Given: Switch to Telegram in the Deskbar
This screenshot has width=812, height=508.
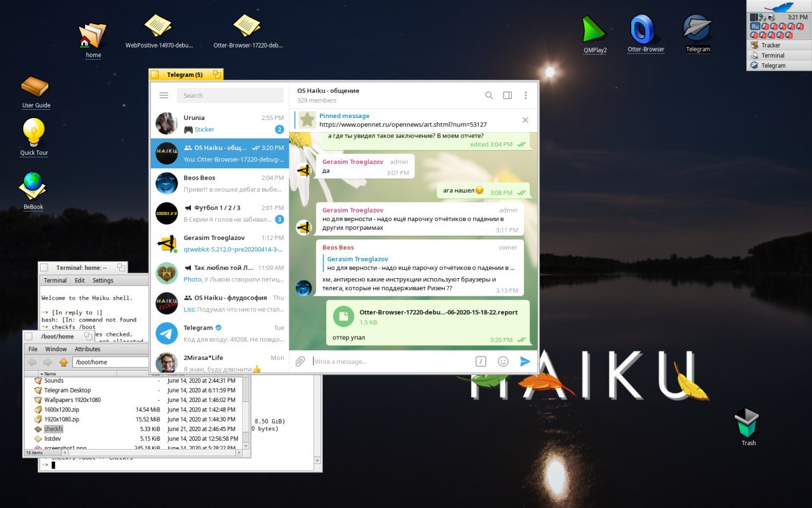Looking at the screenshot, I should click(x=778, y=65).
